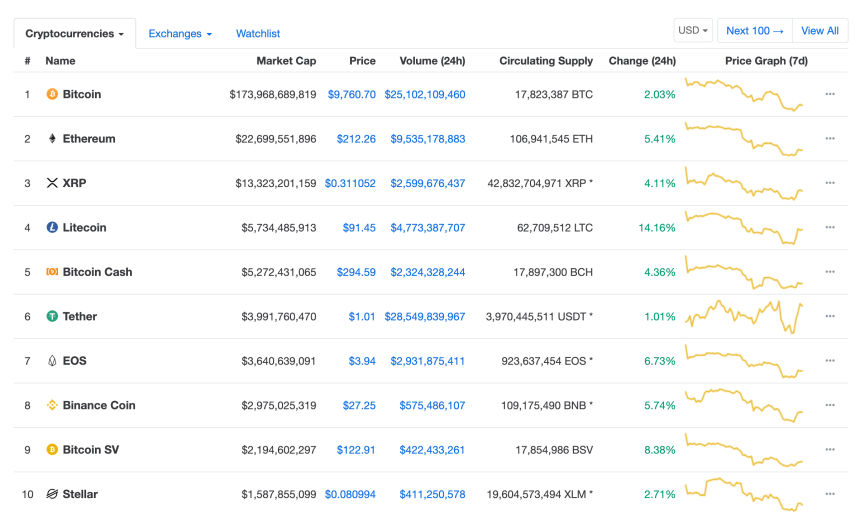
Task: Click Stellar's volume $411,250,578
Action: pyautogui.click(x=432, y=494)
